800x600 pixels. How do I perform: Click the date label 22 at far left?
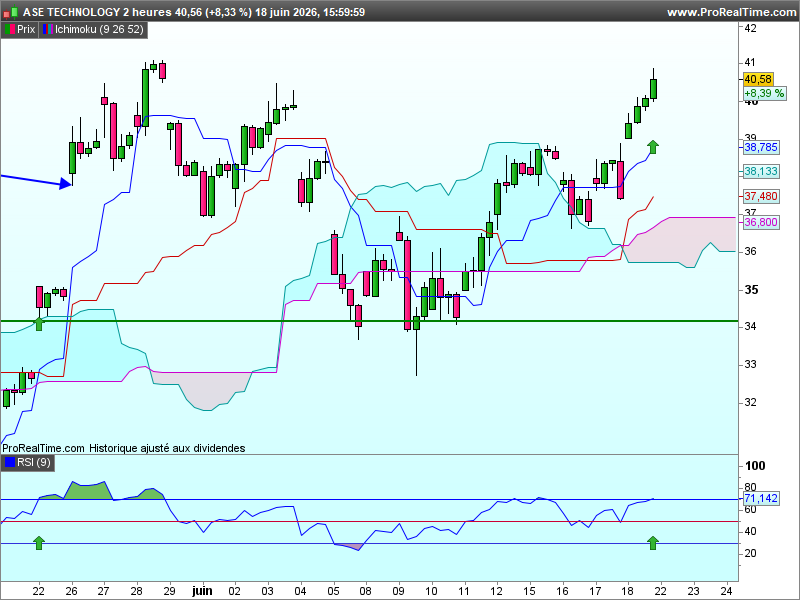point(38,591)
